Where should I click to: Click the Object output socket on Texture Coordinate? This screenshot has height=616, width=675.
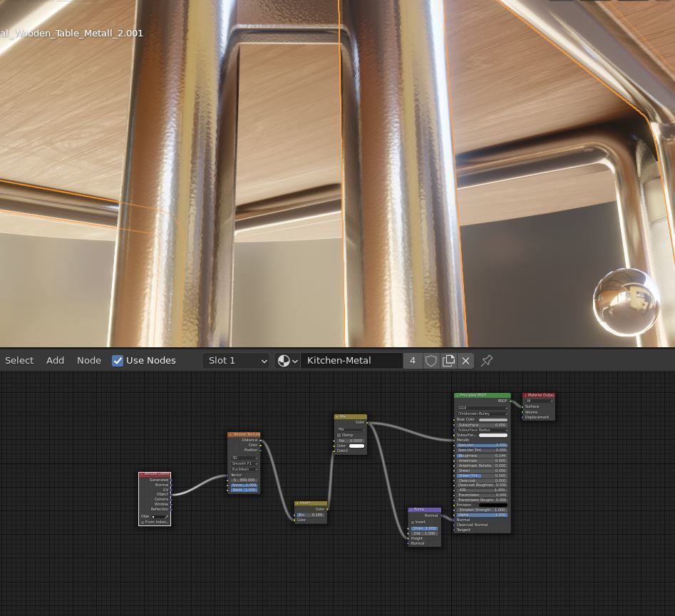tap(171, 494)
